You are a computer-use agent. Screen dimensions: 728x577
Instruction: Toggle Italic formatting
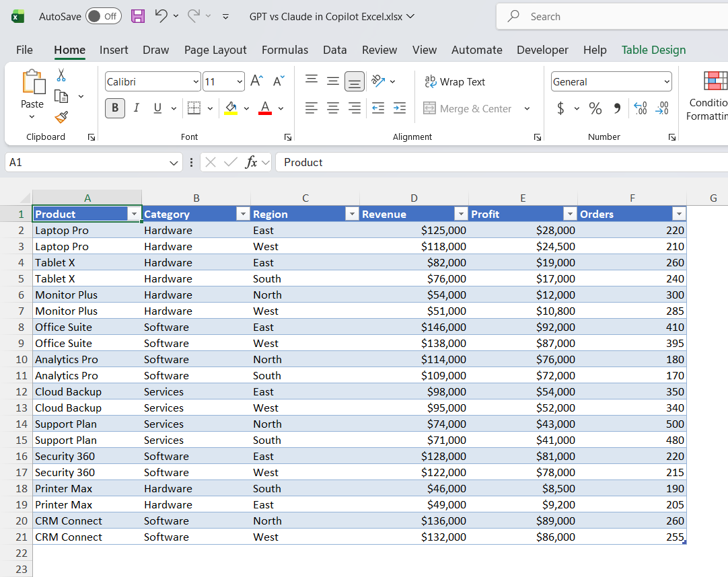pyautogui.click(x=136, y=109)
